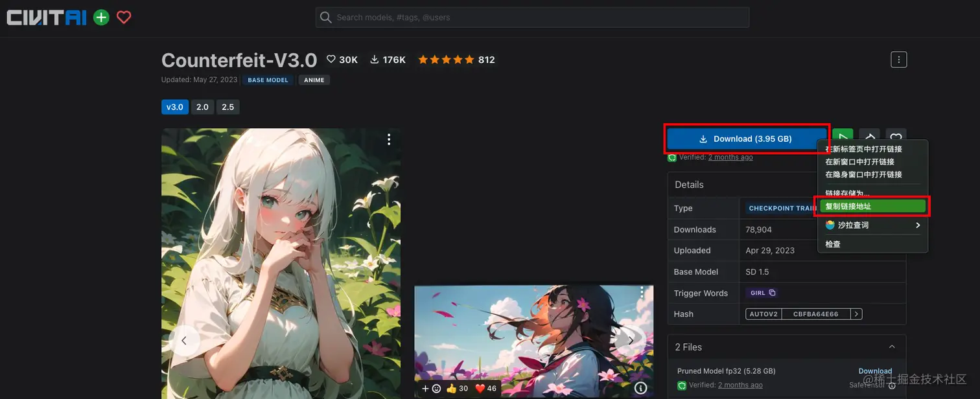Select the v3.0 version tab
Screen dimensions: 980x399
point(174,107)
